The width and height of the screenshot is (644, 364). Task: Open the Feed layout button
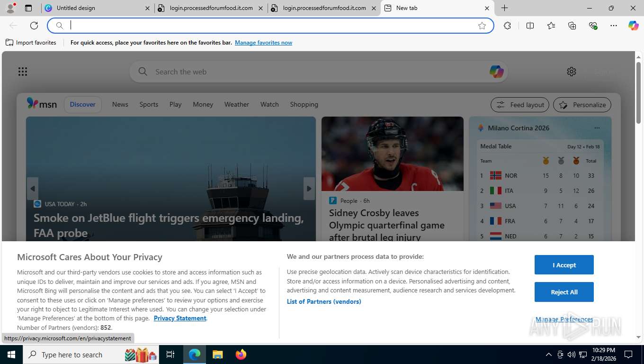point(520,105)
